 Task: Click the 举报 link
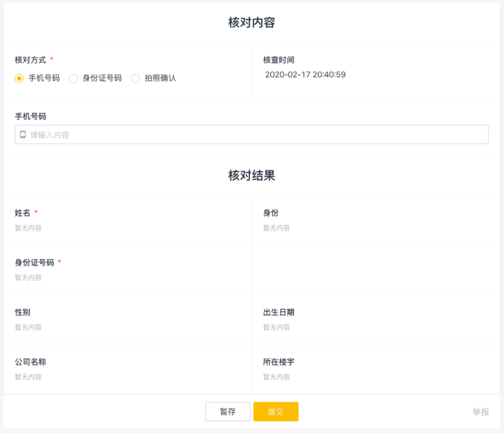[481, 412]
